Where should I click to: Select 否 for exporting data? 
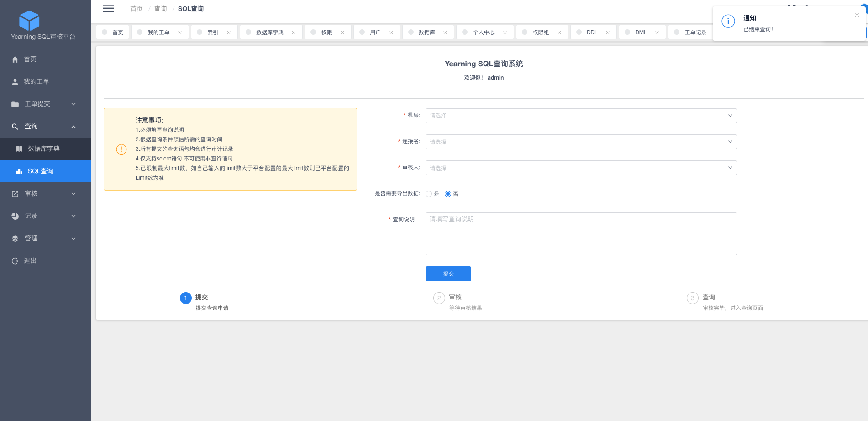[x=448, y=194]
